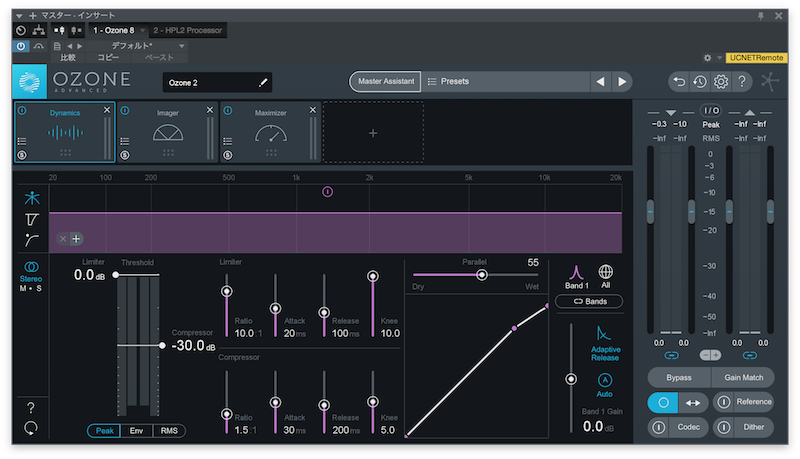This screenshot has width=800, height=459.
Task: Solo the Maximizer module with S icon
Action: 228,155
